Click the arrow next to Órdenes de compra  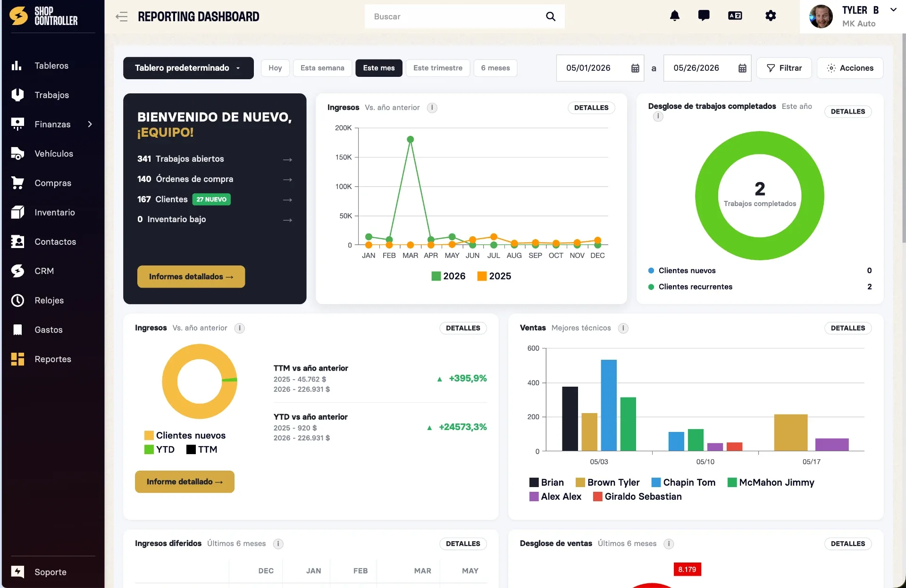pyautogui.click(x=287, y=180)
